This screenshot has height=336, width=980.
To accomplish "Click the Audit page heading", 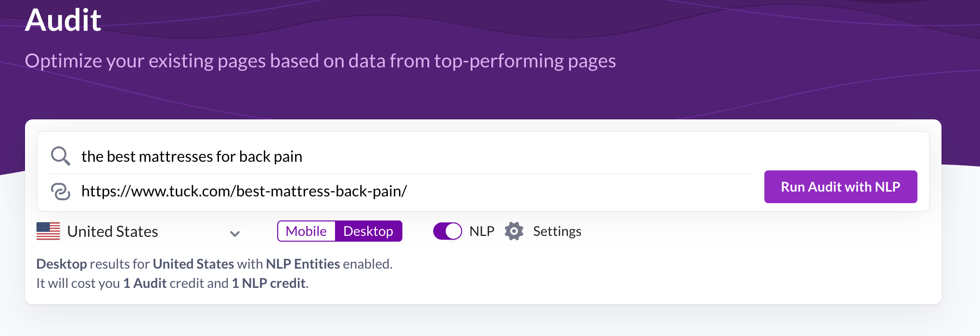I will (x=63, y=20).
